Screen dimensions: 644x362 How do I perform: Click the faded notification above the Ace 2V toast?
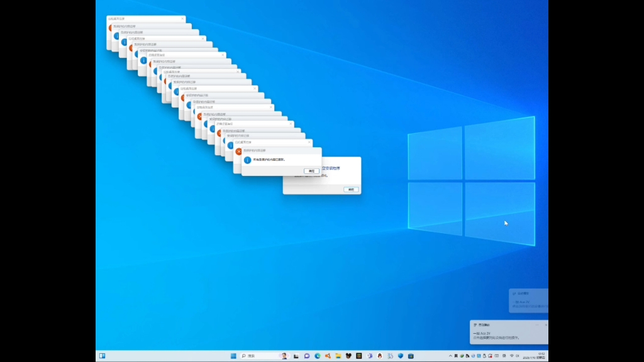[528, 300]
